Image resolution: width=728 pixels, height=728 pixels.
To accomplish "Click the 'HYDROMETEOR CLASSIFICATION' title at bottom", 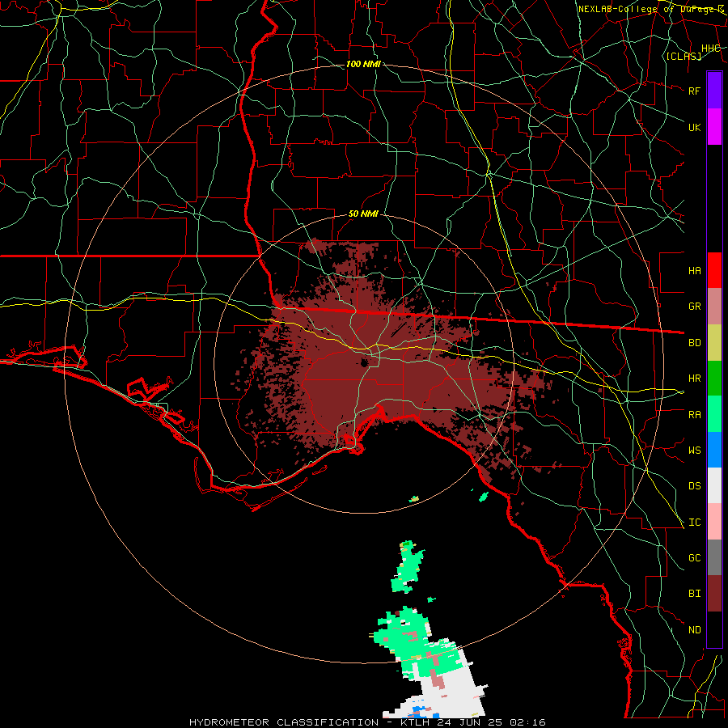I will 284,722.
